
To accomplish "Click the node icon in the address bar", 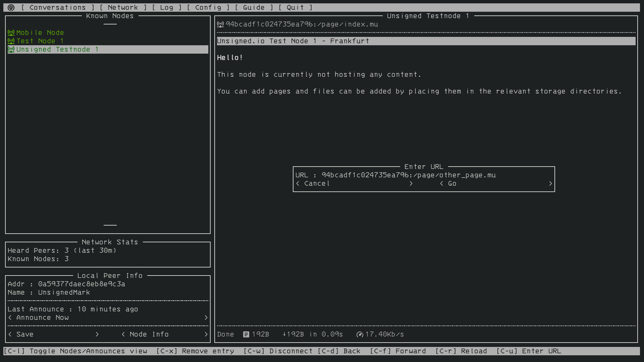I will click(x=221, y=24).
